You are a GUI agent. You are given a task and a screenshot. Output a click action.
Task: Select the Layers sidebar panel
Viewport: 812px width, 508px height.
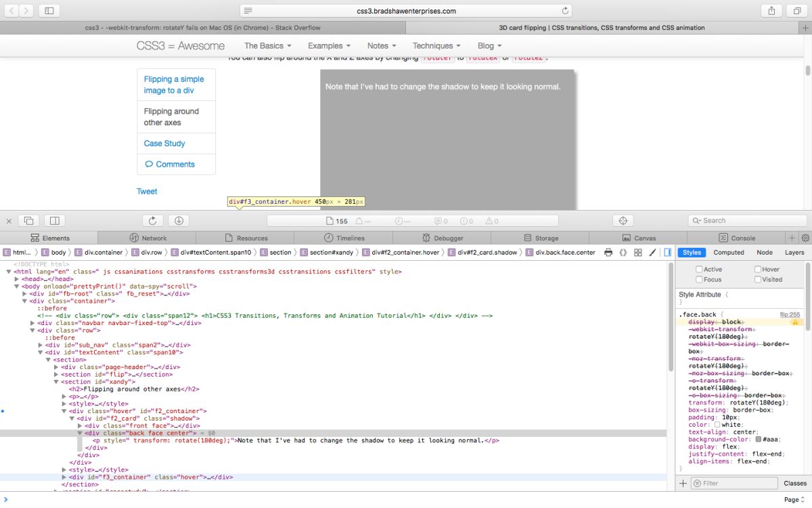click(x=794, y=253)
